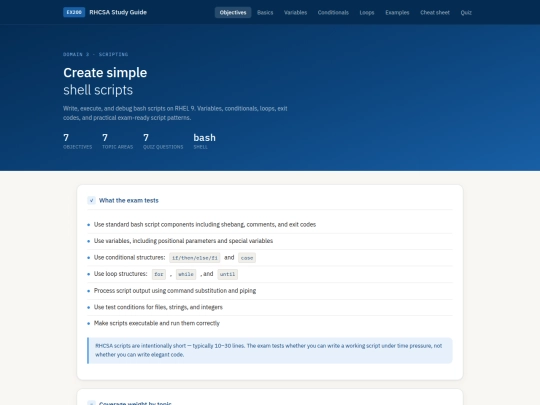This screenshot has width=540, height=405.
Task: Click the 7 Objectives stat
Action: tap(77, 141)
